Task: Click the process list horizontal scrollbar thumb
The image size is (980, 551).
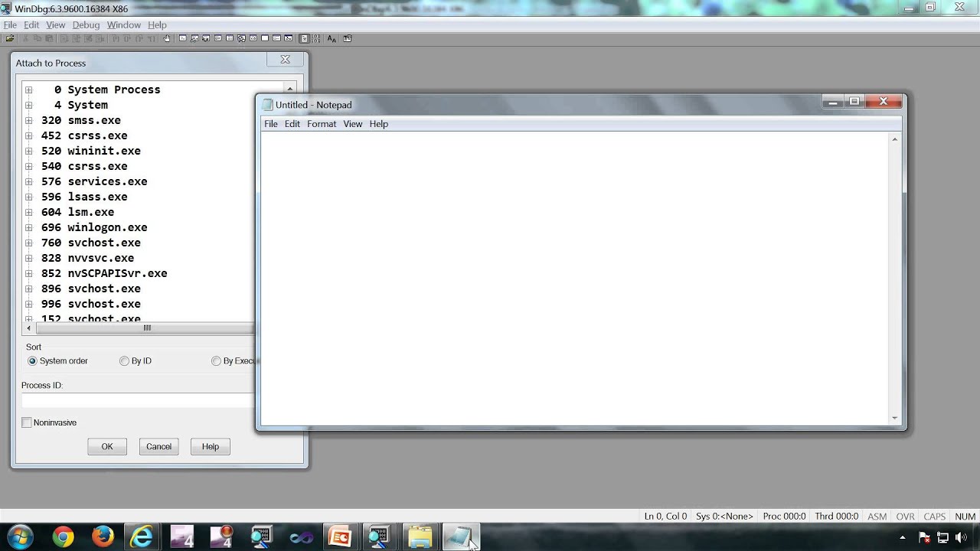Action: click(147, 328)
